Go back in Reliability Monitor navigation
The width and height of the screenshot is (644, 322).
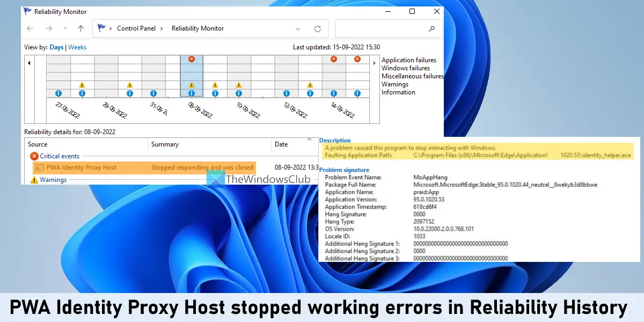pos(31,28)
